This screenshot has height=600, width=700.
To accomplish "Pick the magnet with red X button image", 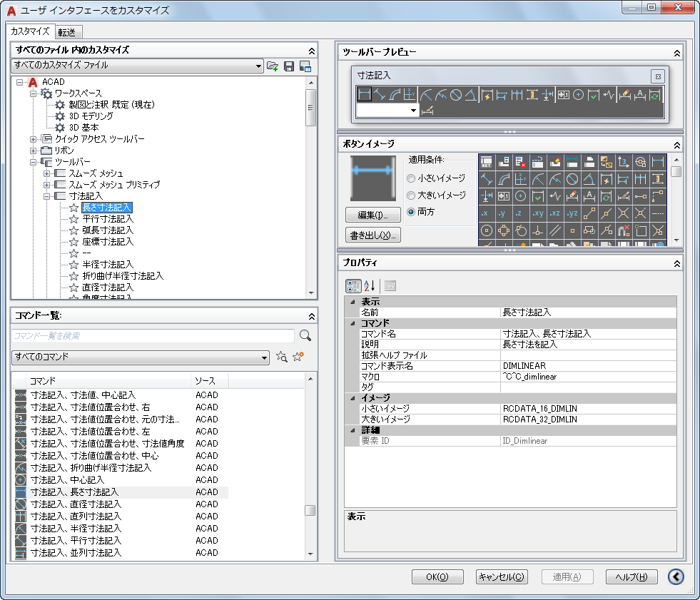I will [x=623, y=230].
